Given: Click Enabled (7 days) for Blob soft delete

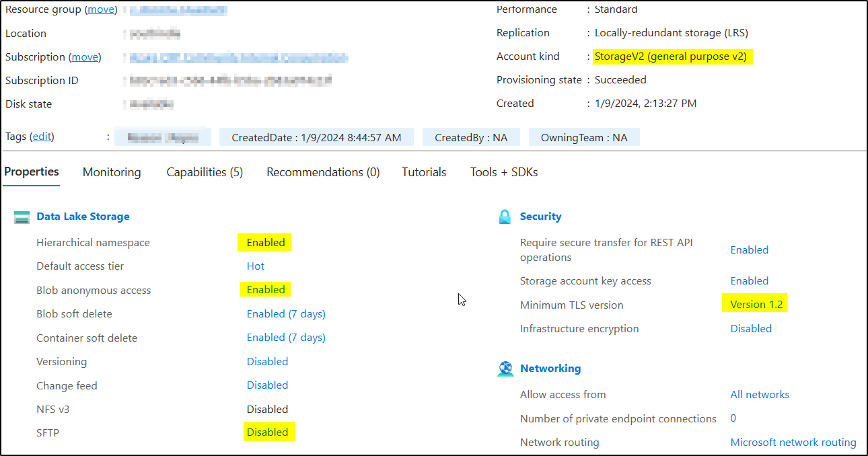Looking at the screenshot, I should (286, 314).
